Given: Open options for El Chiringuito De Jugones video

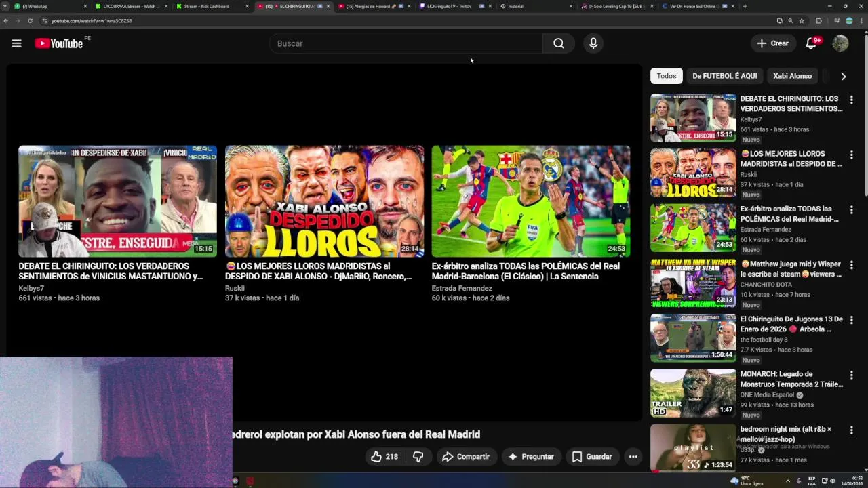Looking at the screenshot, I should pos(851,320).
